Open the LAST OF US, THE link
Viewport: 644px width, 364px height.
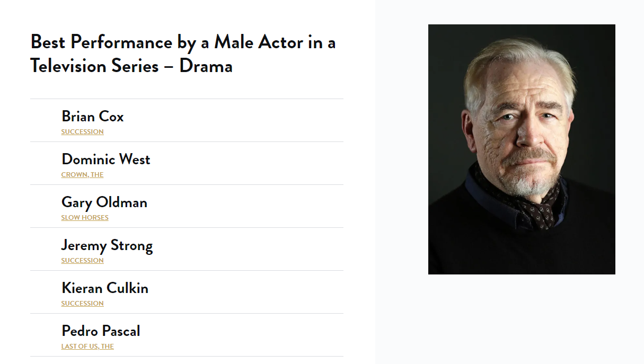[x=87, y=347]
